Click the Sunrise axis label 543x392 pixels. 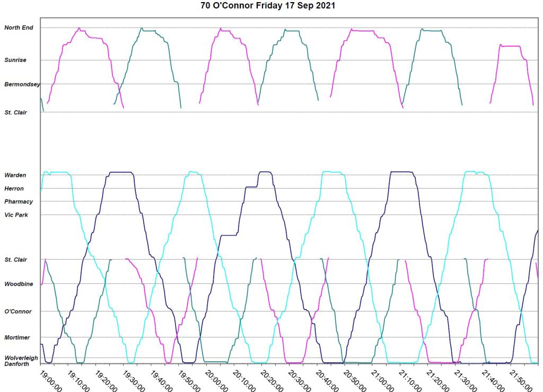pos(15,60)
